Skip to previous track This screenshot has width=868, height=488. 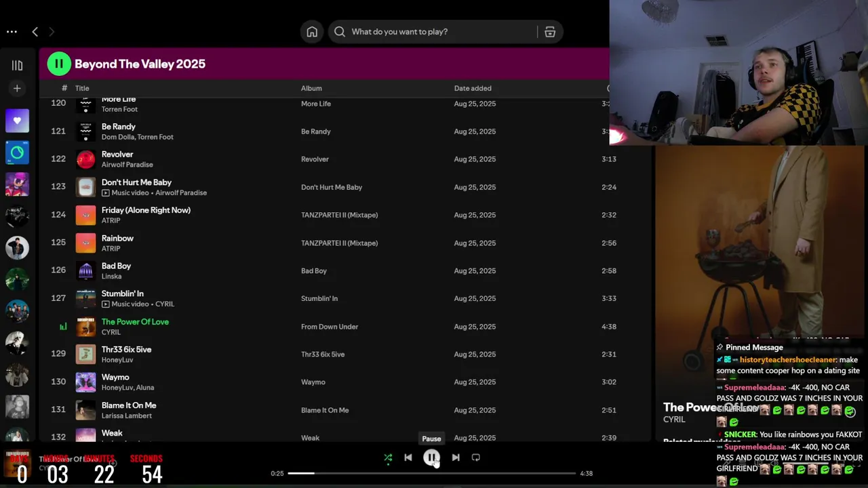408,457
